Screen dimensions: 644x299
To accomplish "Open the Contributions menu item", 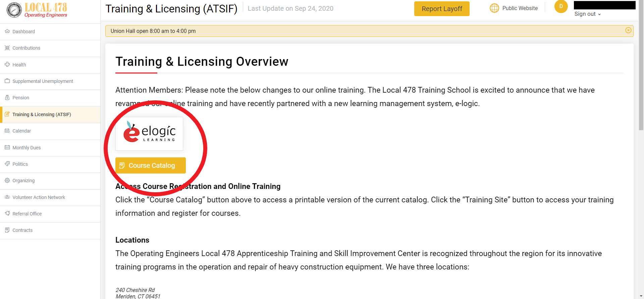I will pos(26,48).
